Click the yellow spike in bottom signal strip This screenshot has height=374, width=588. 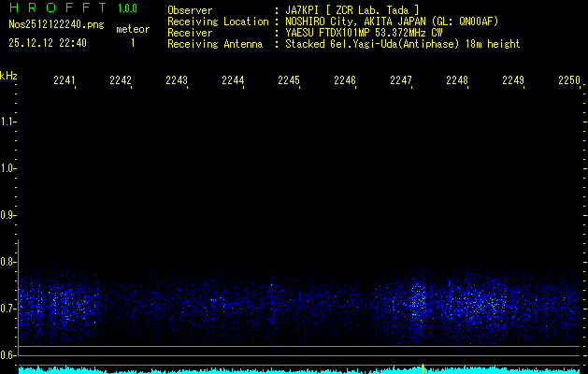(x=423, y=368)
